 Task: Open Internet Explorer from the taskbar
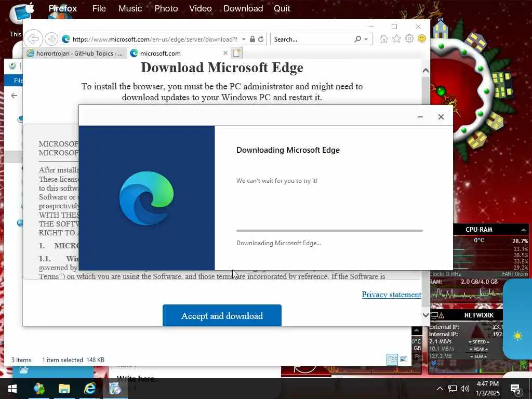(89, 389)
